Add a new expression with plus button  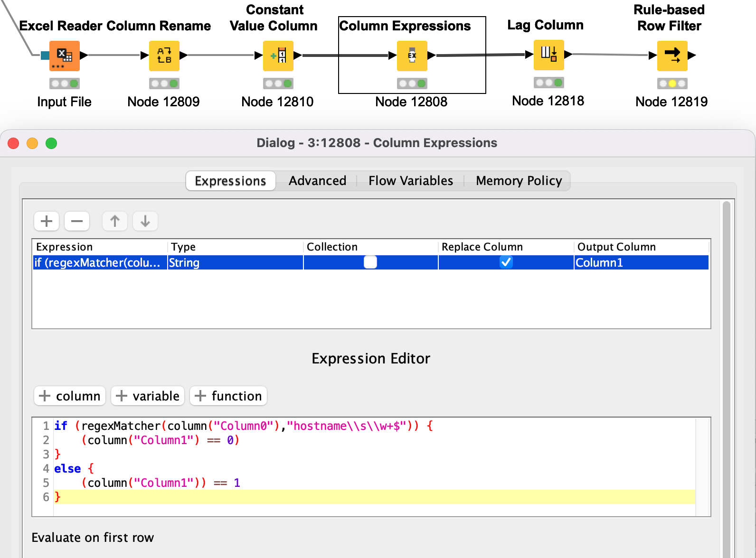47,221
